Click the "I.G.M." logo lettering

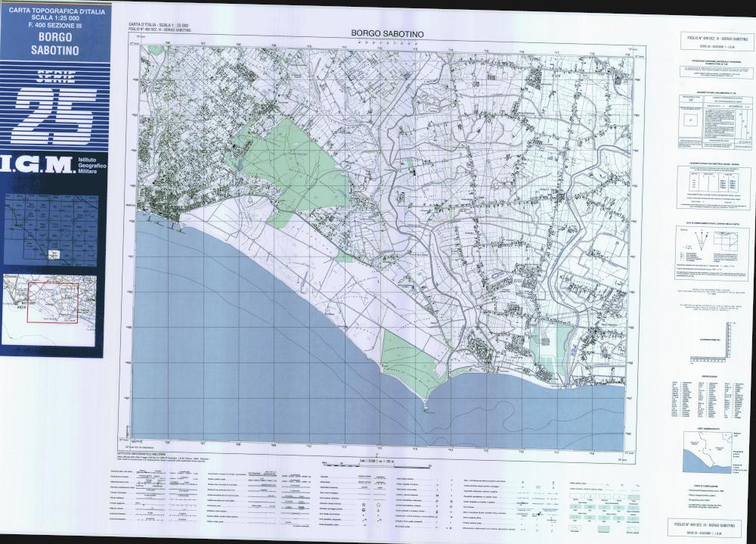[x=37, y=166]
